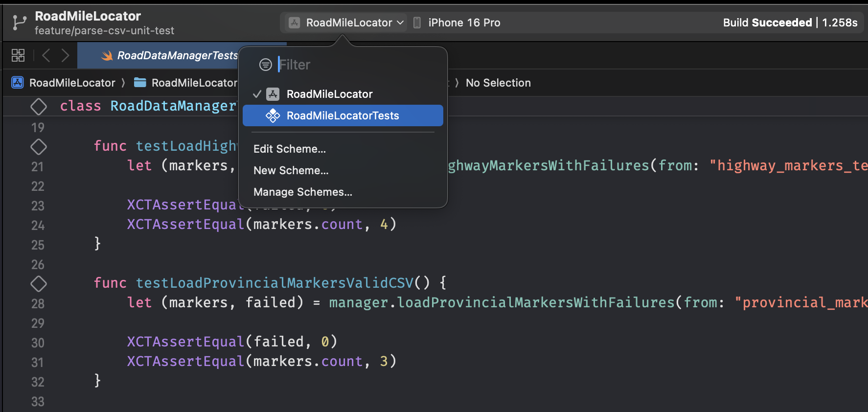Go back with the left chevron arrow
The height and width of the screenshot is (412, 868).
click(46, 55)
